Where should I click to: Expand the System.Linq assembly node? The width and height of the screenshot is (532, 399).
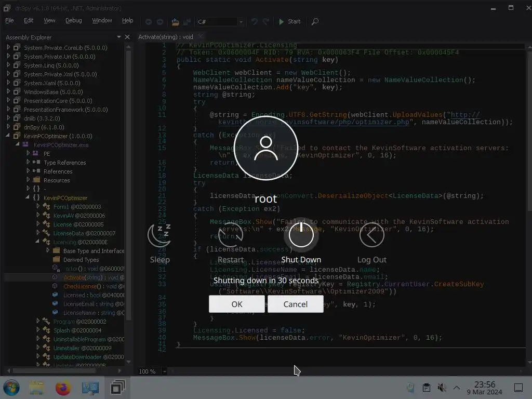pyautogui.click(x=8, y=65)
